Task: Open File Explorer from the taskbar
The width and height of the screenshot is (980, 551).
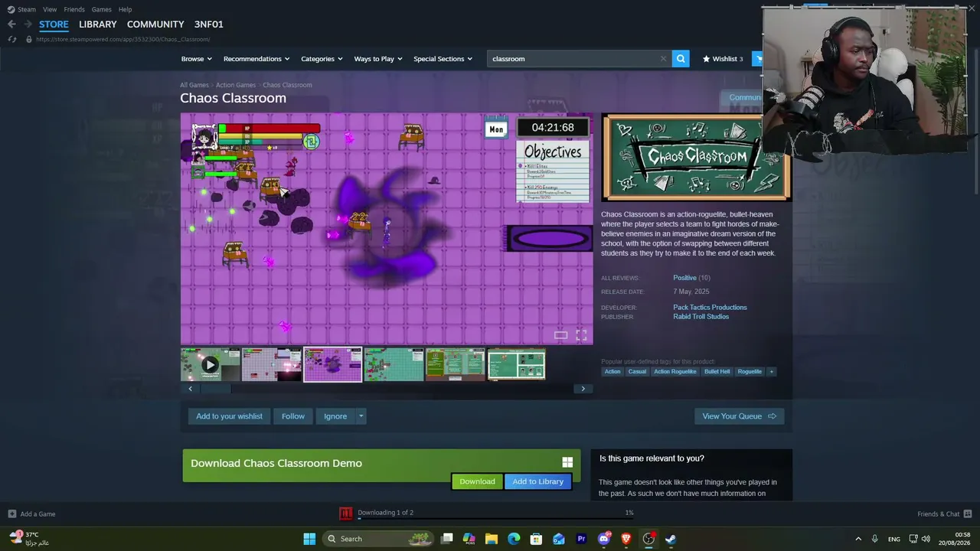Action: point(492,539)
